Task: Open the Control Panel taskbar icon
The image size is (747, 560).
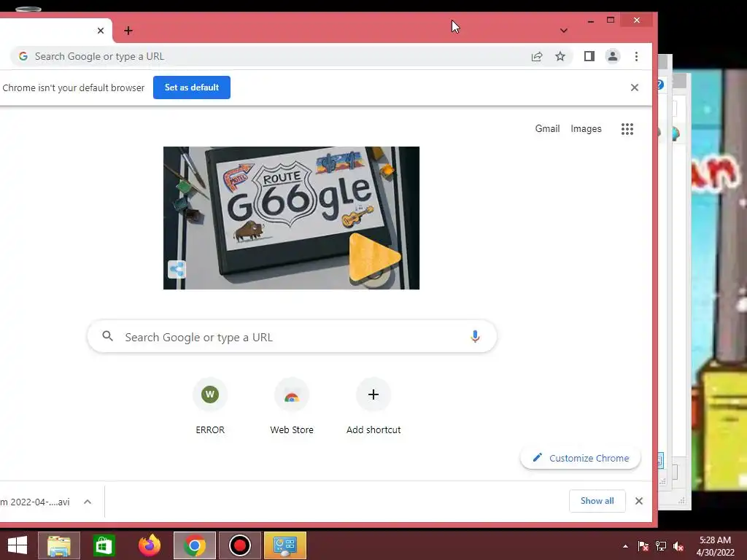Action: pos(285,545)
